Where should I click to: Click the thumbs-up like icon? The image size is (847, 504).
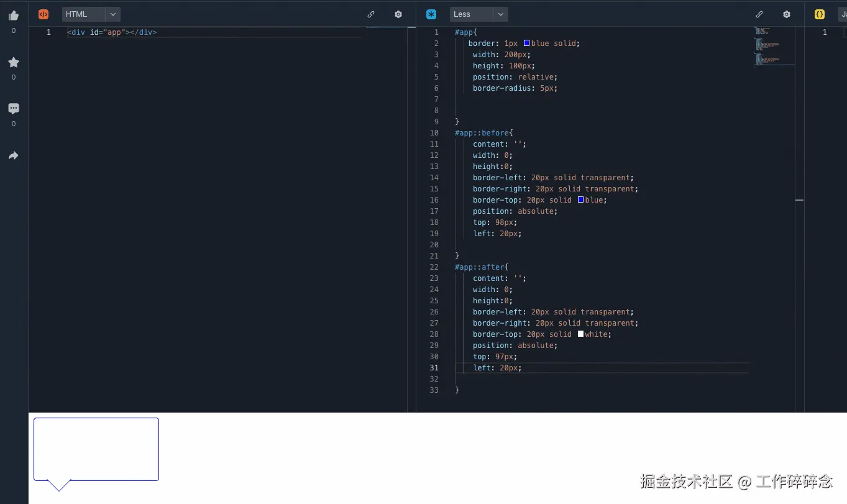[14, 16]
